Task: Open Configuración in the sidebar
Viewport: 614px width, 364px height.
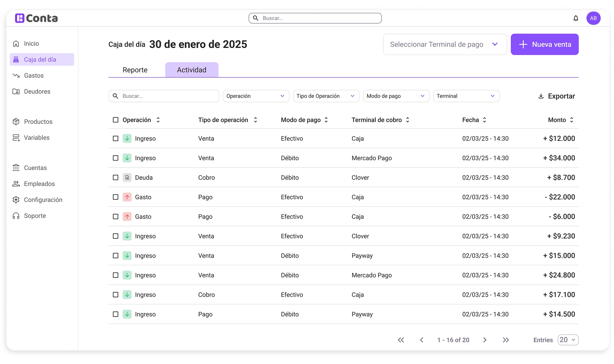Action: pos(43,200)
